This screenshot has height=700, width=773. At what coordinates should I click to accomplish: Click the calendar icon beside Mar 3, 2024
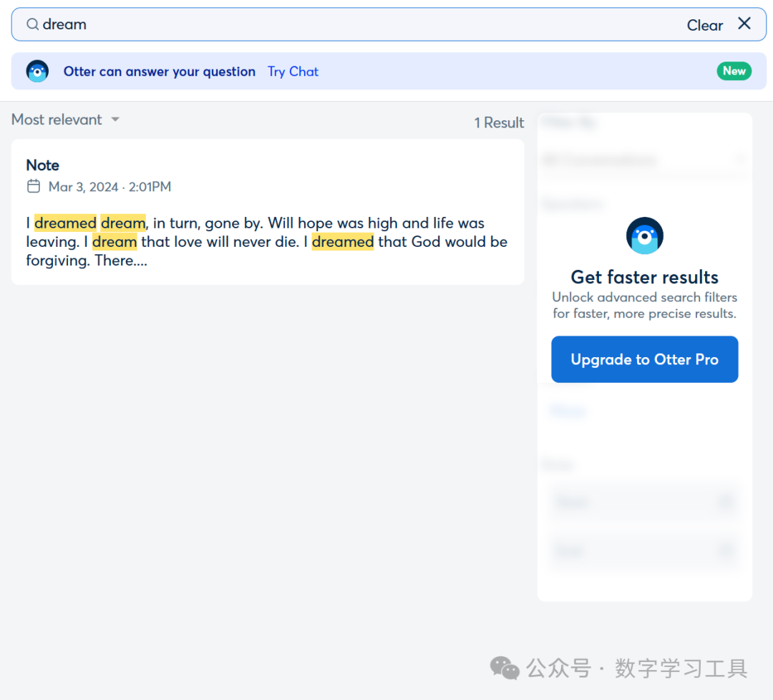pos(34,186)
